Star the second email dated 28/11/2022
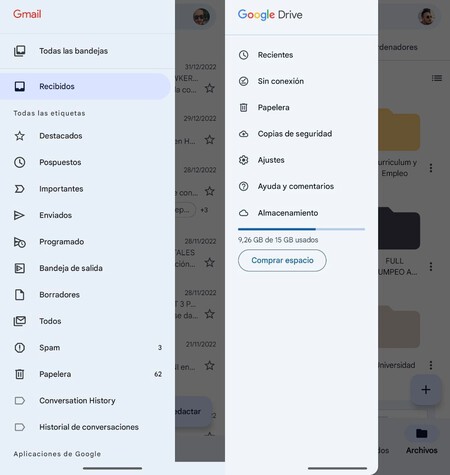This screenshot has width=450, height=475. [210, 314]
